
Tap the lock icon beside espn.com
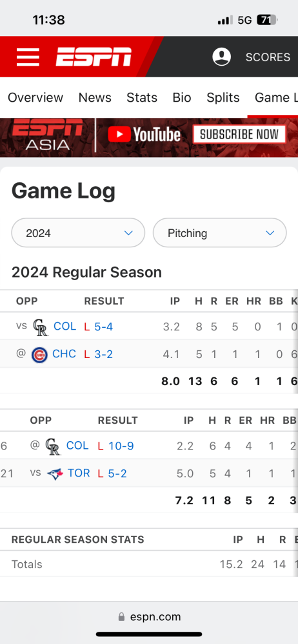[121, 616]
